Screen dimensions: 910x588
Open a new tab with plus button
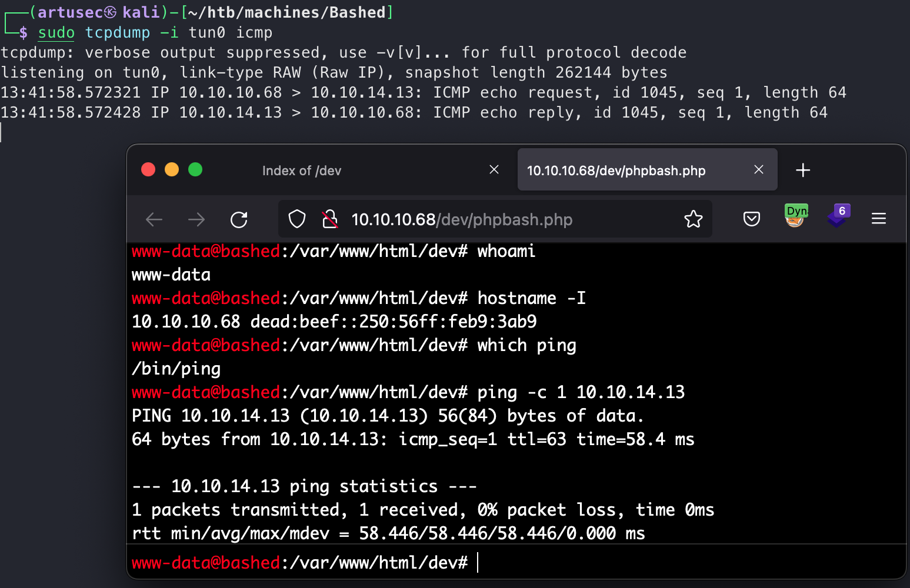[803, 171]
